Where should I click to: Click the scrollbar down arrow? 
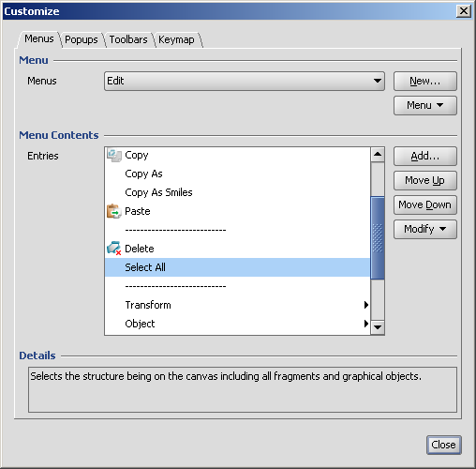pos(378,327)
